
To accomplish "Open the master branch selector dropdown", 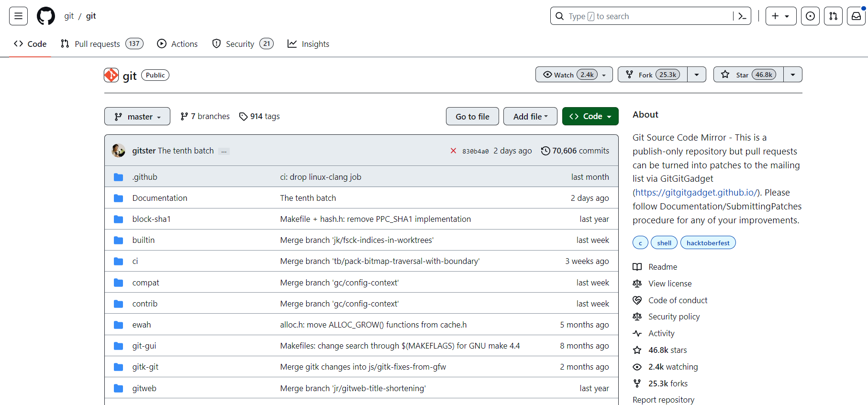I will pyautogui.click(x=137, y=116).
